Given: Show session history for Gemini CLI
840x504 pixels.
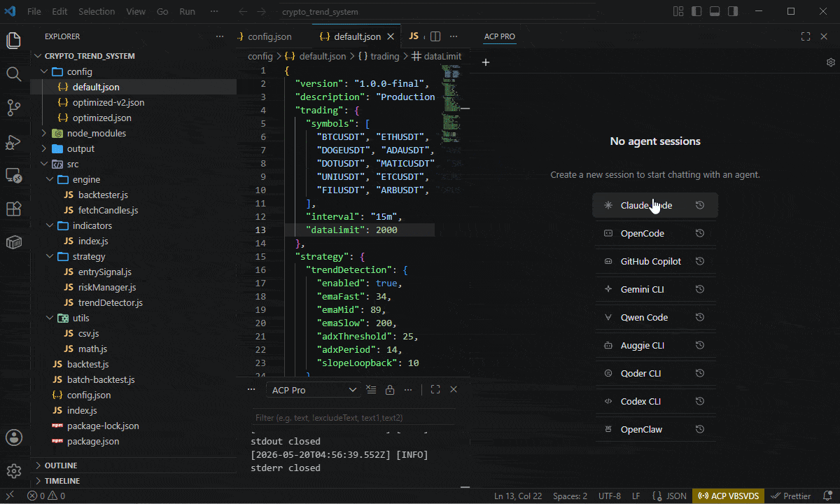Looking at the screenshot, I should point(699,289).
